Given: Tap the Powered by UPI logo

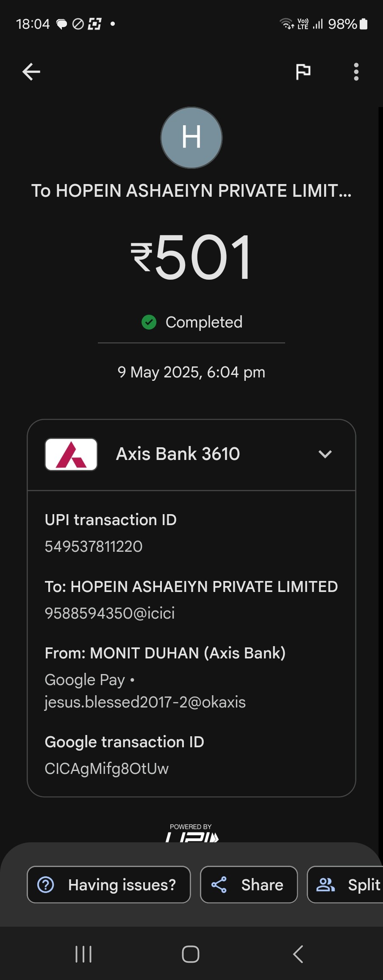Looking at the screenshot, I should point(191,833).
